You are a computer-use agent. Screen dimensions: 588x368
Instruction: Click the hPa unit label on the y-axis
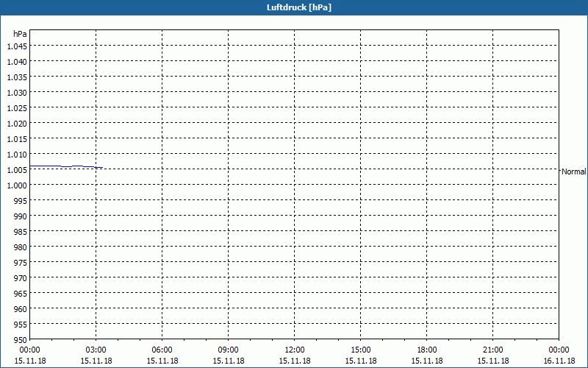pos(20,34)
